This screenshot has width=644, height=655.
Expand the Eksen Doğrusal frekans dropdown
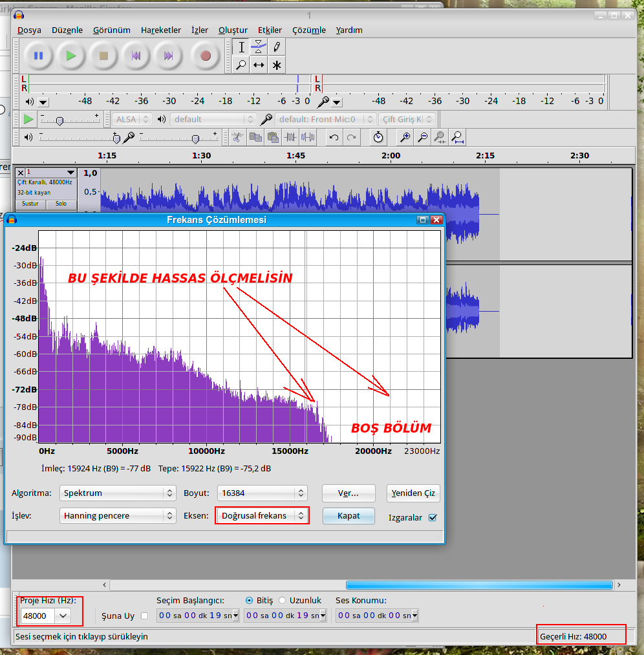[262, 515]
